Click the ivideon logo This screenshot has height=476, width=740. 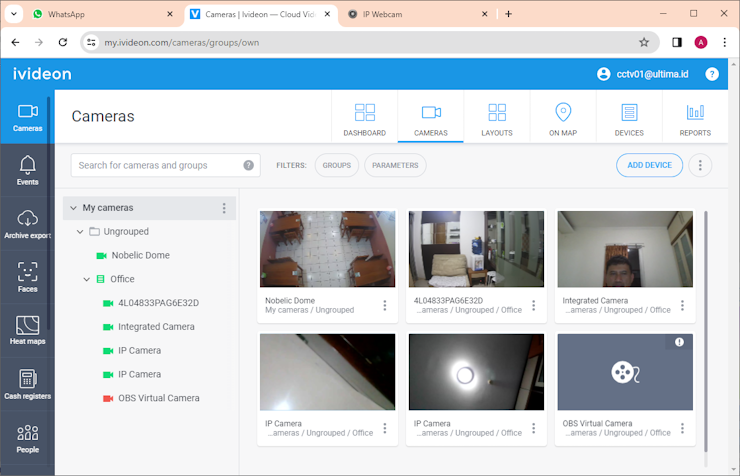tap(42, 74)
